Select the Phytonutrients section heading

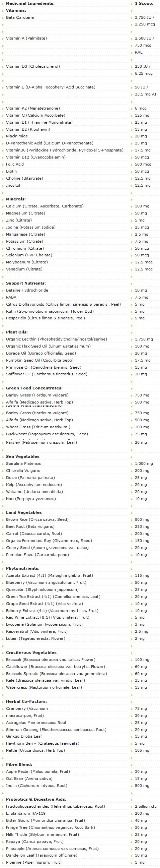pyautogui.click(x=22, y=568)
